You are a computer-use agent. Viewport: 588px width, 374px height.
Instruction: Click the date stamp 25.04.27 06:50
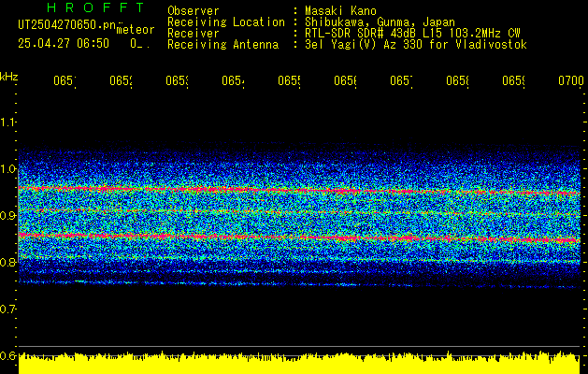(x=64, y=44)
